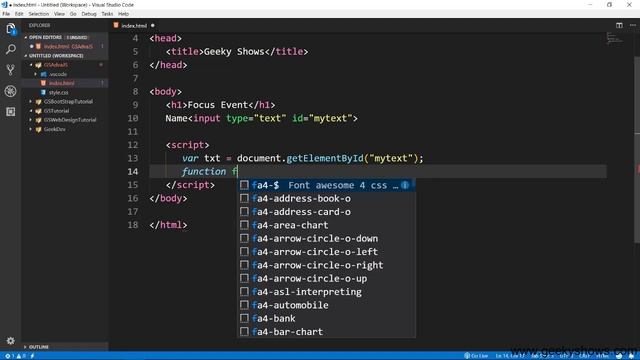Screen dimensions: 640x360
Task: Open the Go menu
Action: coord(73,14)
